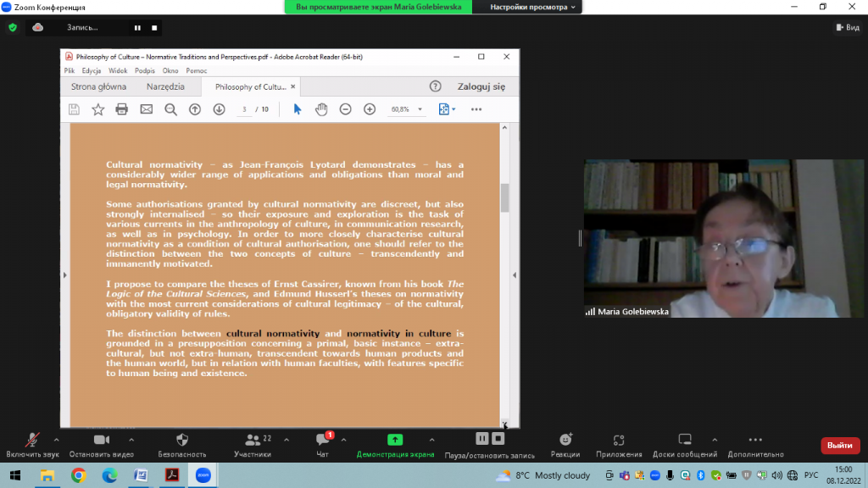Expand the share screen options arrow
The image size is (868, 488).
(x=431, y=440)
